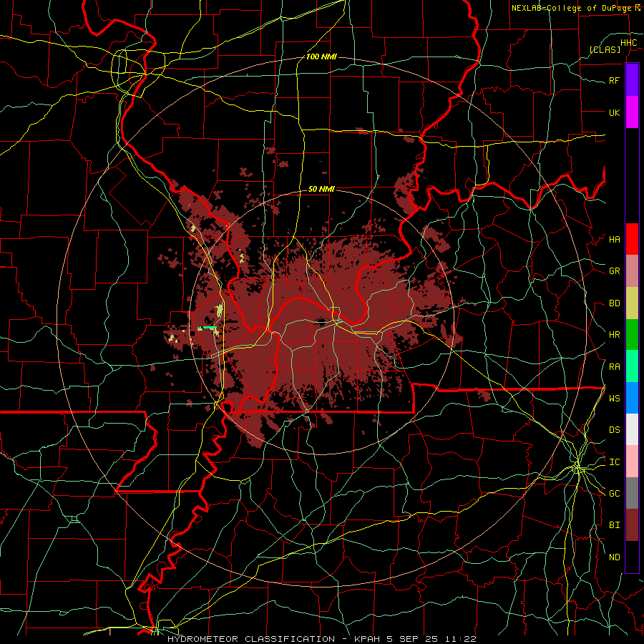Click the ND legend label
644x644 pixels.
614,557
